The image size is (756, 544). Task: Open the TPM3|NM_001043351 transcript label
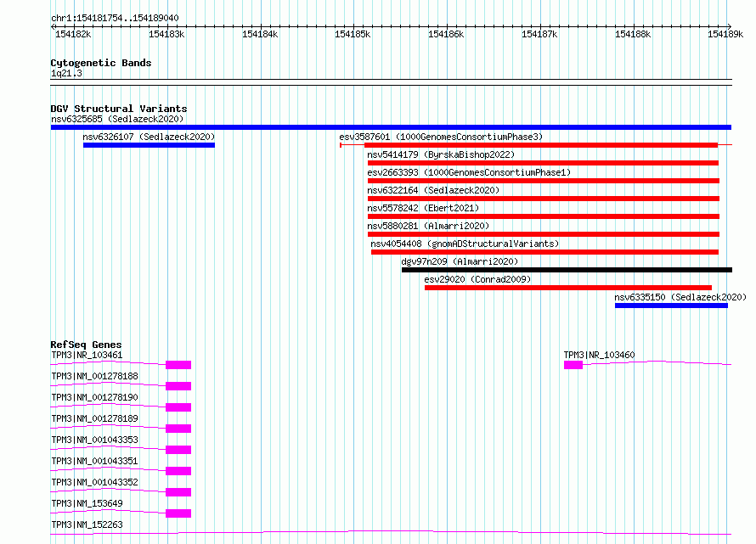(x=94, y=461)
